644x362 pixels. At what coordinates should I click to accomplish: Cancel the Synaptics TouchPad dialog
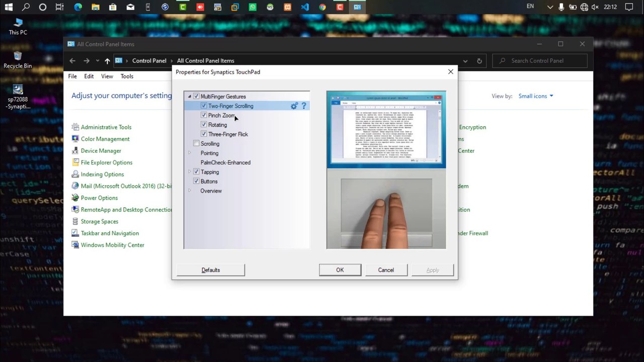386,270
